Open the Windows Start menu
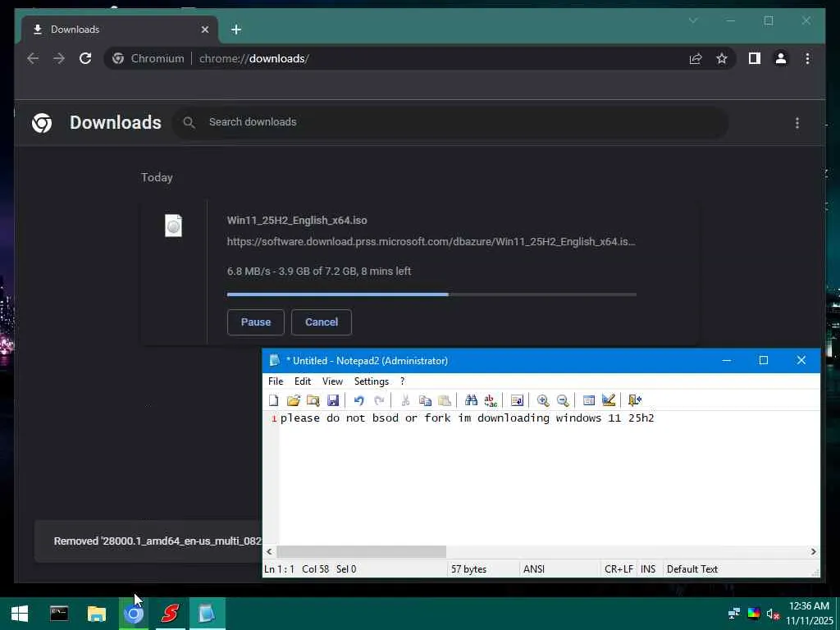Screen dimensions: 840x630 [20, 614]
